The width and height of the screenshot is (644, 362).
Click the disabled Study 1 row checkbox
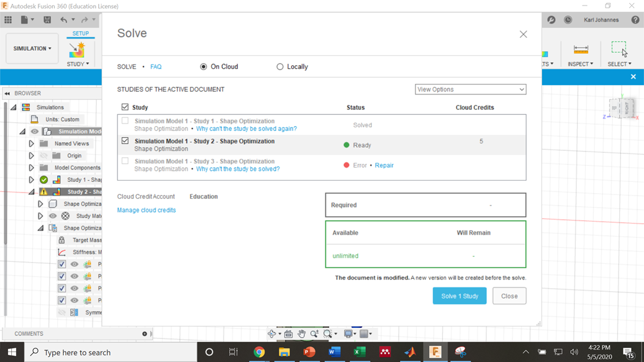coord(125,120)
